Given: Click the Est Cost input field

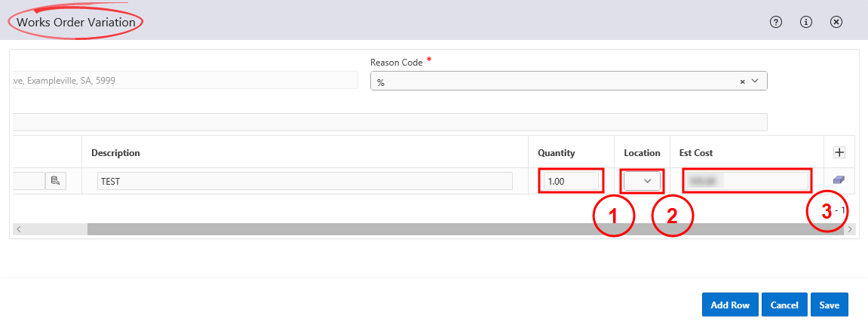Looking at the screenshot, I should (x=747, y=181).
